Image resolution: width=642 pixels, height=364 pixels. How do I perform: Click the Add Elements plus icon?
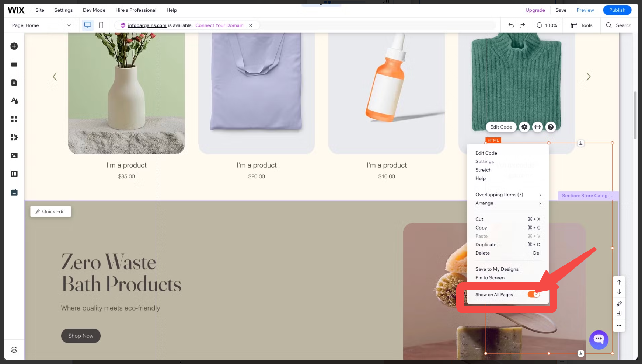14,46
